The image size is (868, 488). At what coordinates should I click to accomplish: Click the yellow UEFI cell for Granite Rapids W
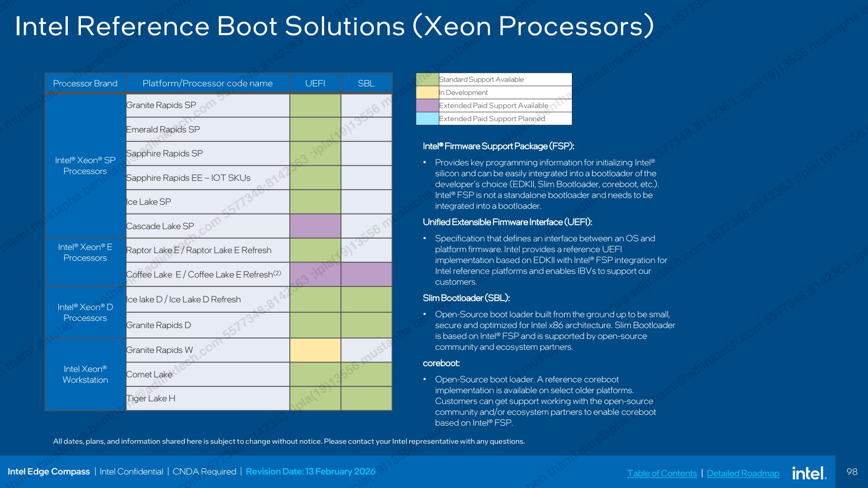click(x=315, y=350)
